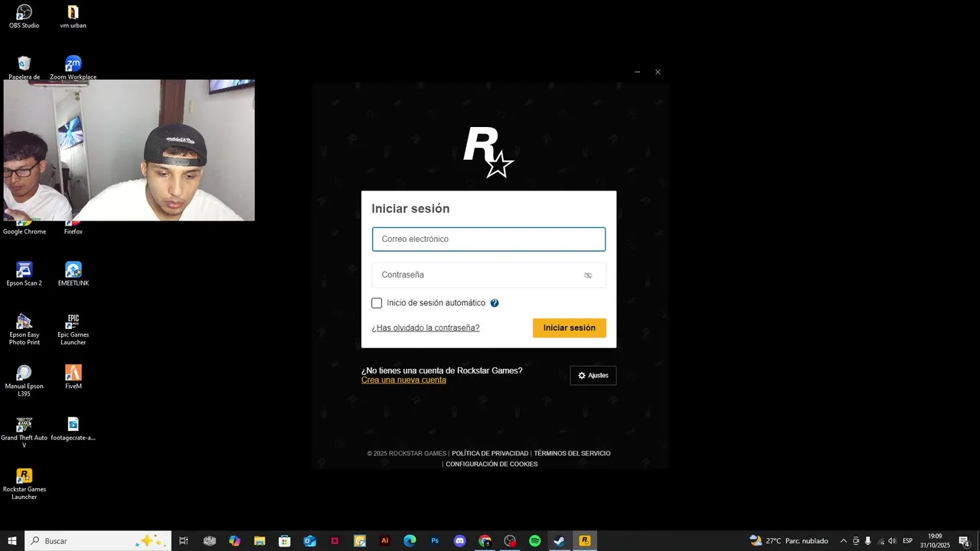Open the auto sign-in help question icon
This screenshot has width=980, height=551.
pyautogui.click(x=495, y=303)
